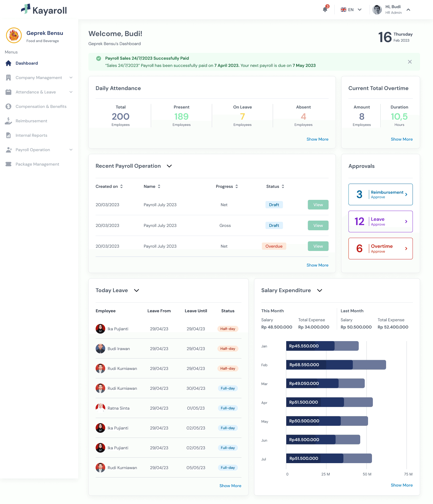433x504 pixels.
Task: Click the Kayaroll logo
Action: 44,10
